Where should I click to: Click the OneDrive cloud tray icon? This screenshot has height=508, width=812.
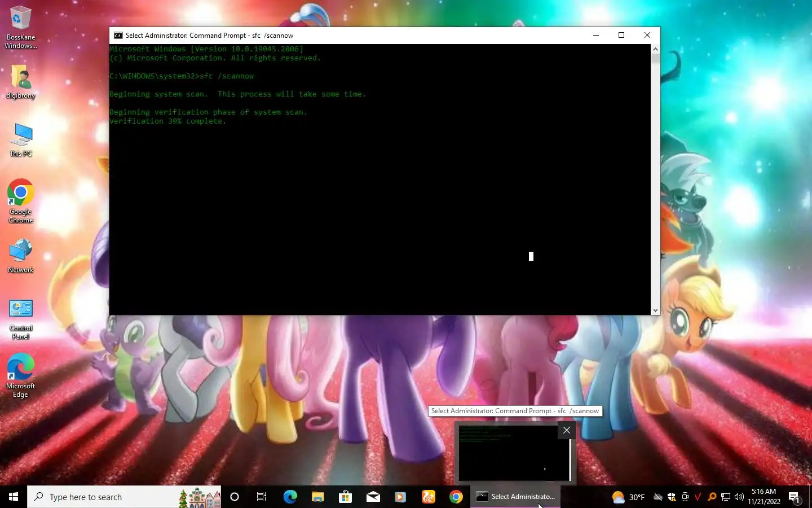[657, 497]
